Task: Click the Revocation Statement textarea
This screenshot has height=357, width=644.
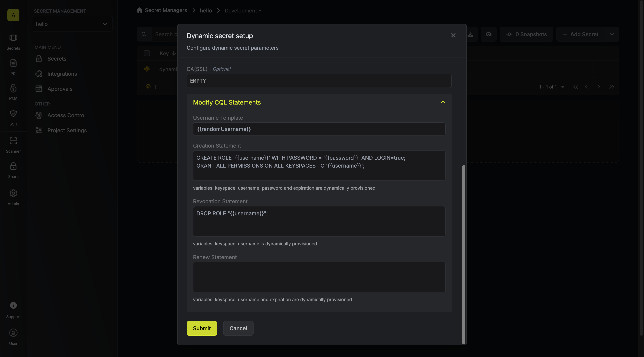Action: [x=319, y=221]
